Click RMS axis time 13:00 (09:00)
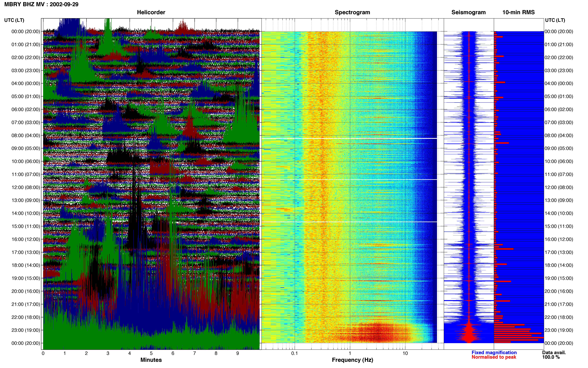 tap(559, 200)
